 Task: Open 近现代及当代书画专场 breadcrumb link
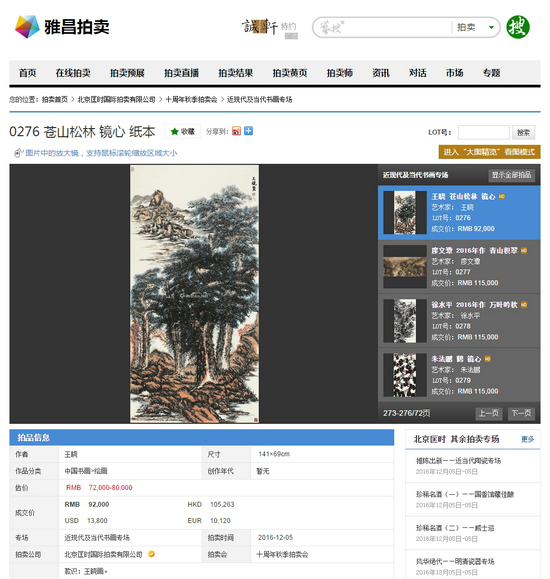[x=259, y=99]
